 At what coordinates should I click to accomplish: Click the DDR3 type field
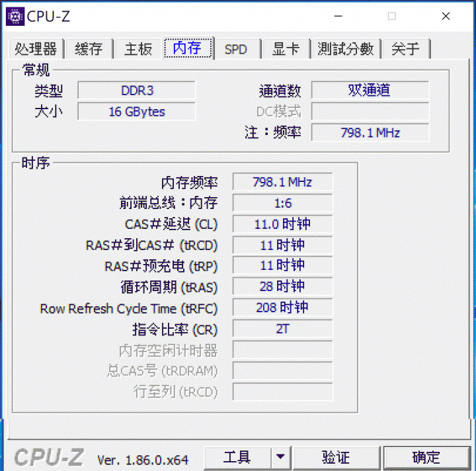136,90
